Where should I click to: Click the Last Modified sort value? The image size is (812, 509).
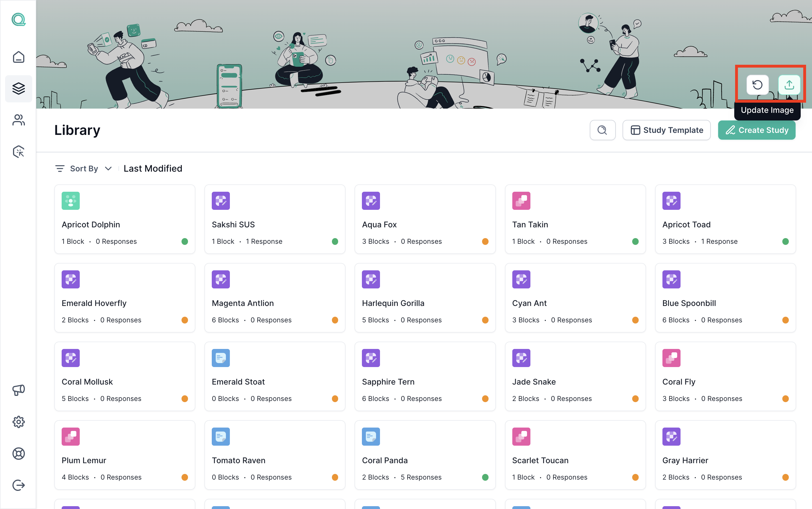tap(153, 168)
